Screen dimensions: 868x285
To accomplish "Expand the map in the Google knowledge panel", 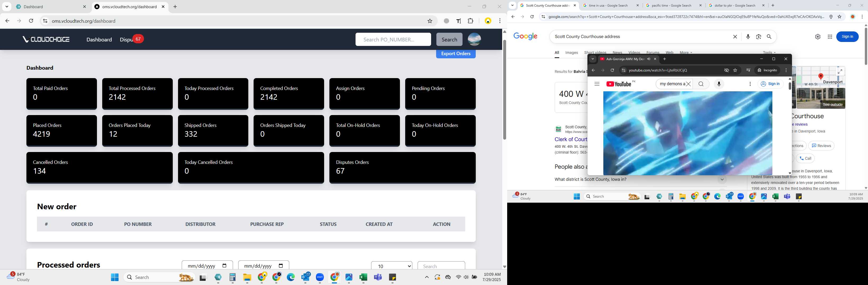I will coord(840,71).
